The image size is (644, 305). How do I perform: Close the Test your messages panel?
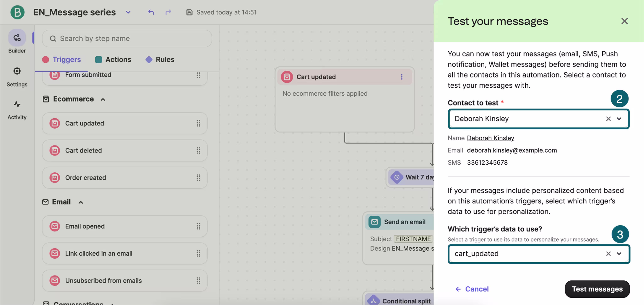[625, 21]
